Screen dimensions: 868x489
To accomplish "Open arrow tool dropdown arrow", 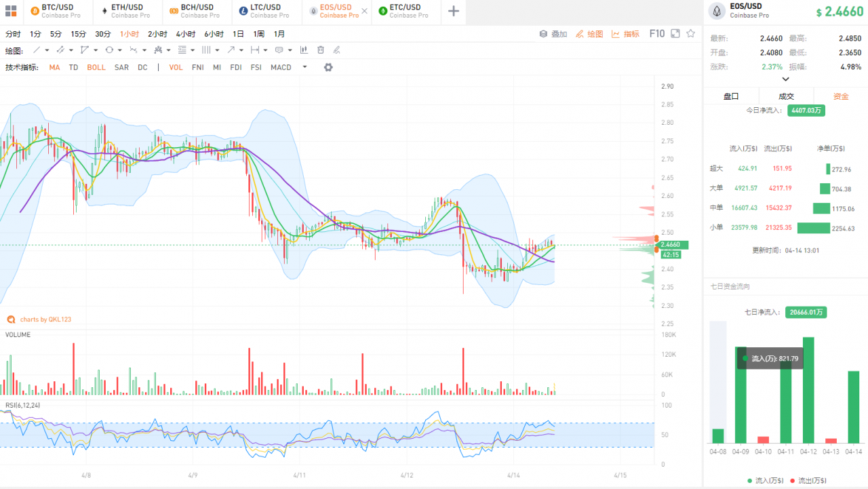I will [241, 50].
